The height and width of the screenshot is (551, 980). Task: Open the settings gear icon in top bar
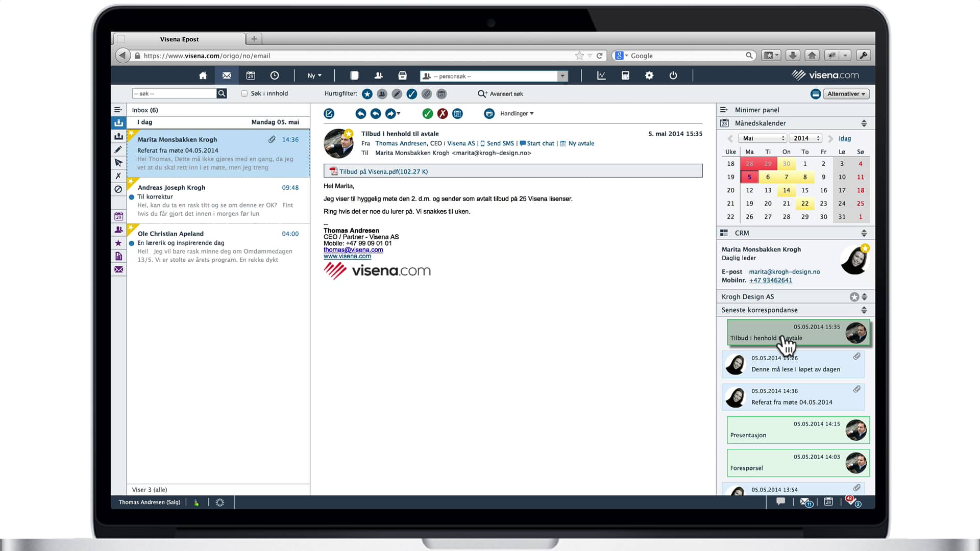(649, 76)
